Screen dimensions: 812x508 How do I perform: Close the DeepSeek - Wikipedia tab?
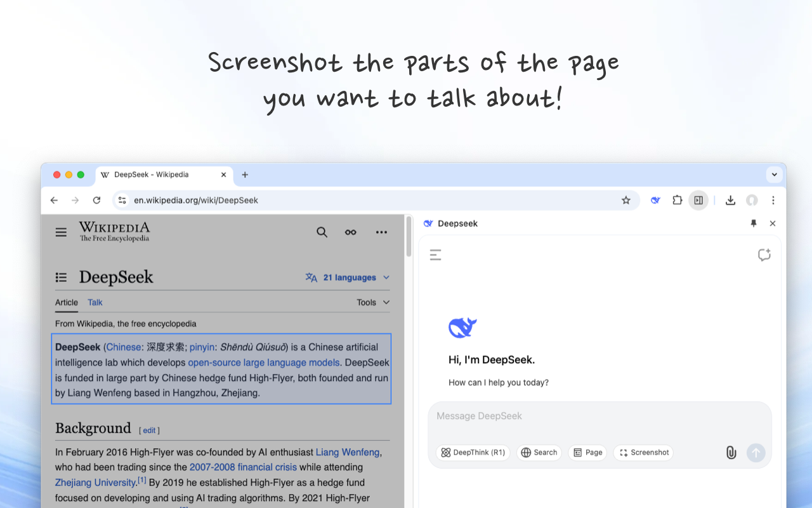(x=223, y=175)
